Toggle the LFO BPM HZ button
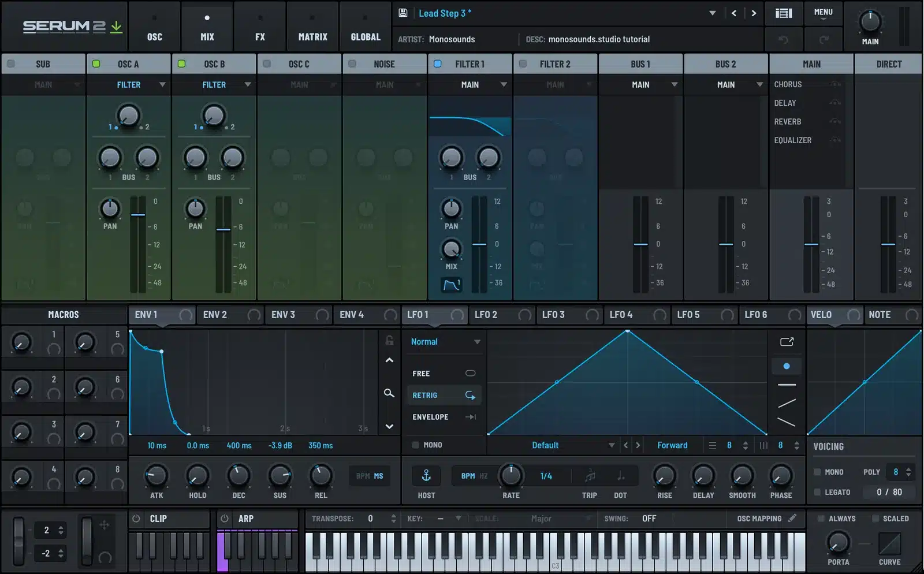 pyautogui.click(x=474, y=476)
